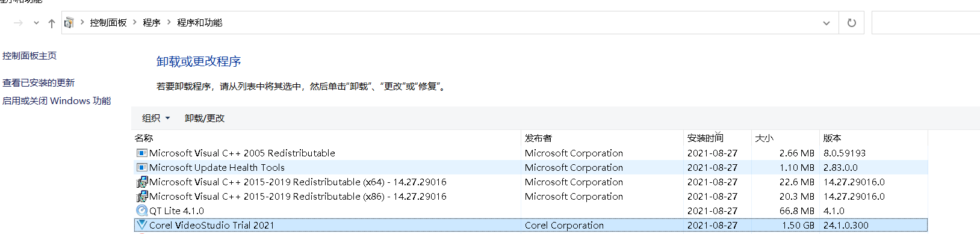This screenshot has width=980, height=234.
Task: Select QT Lite 4.1.0 entry
Action: point(530,211)
